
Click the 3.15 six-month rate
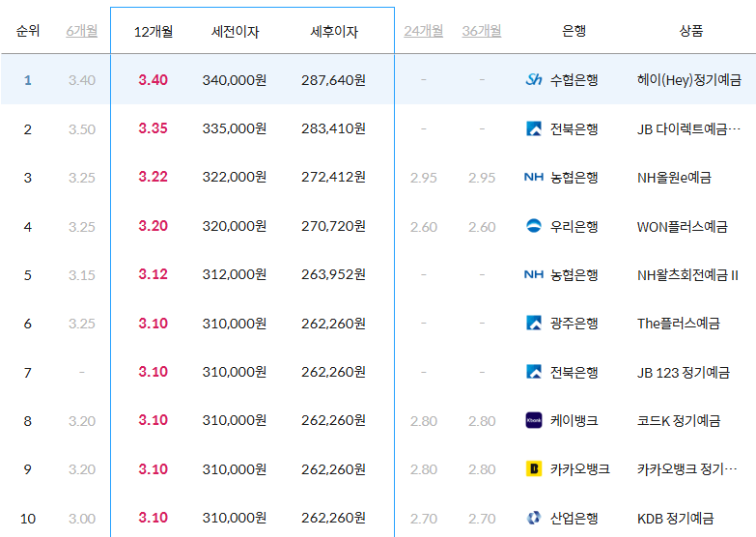[x=82, y=275]
